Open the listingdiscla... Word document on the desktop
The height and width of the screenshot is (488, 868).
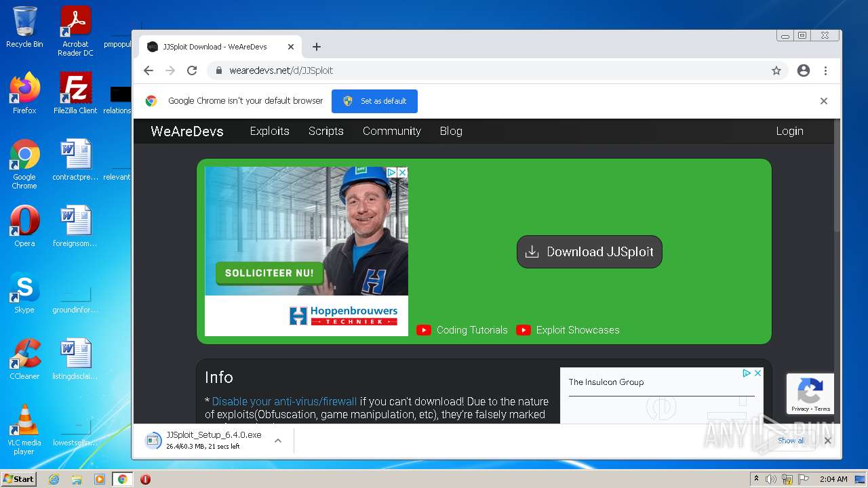75,359
